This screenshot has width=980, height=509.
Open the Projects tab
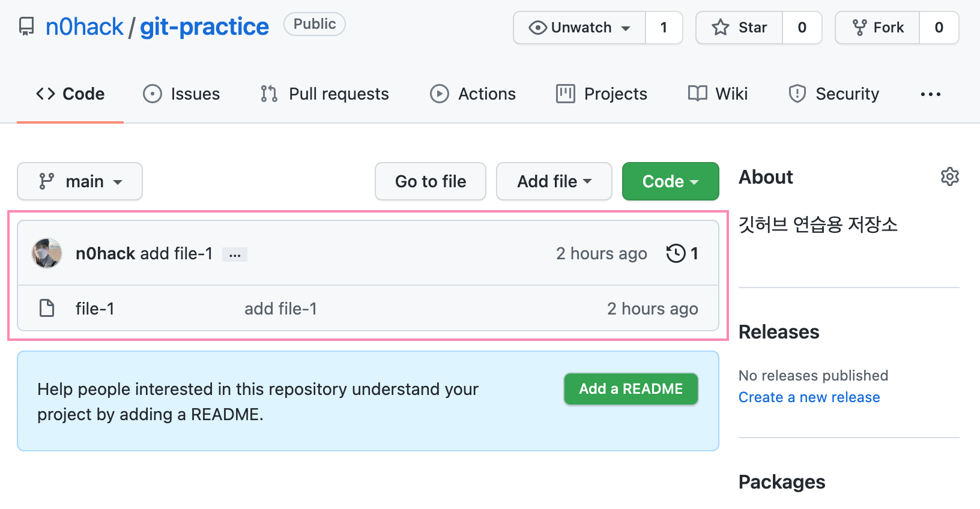coord(602,94)
